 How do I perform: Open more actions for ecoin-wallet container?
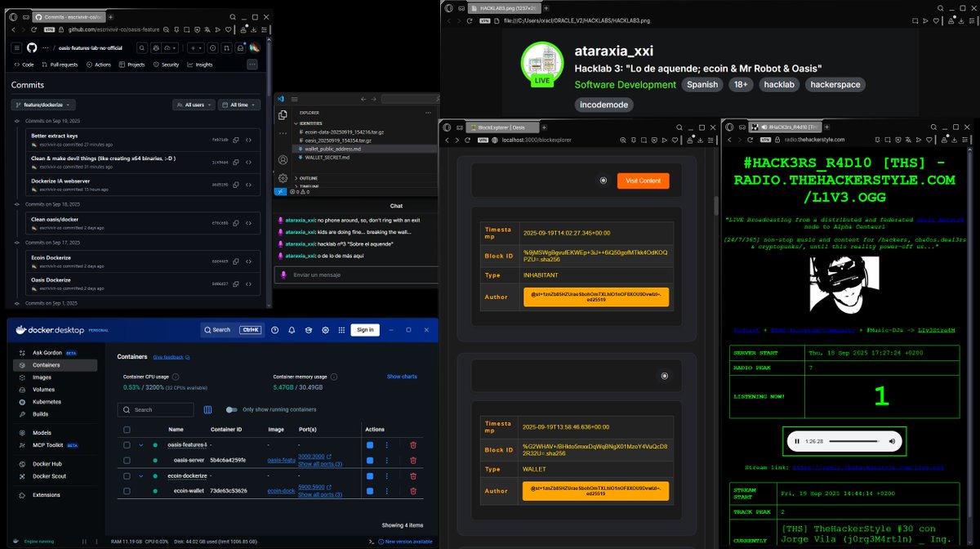387,491
